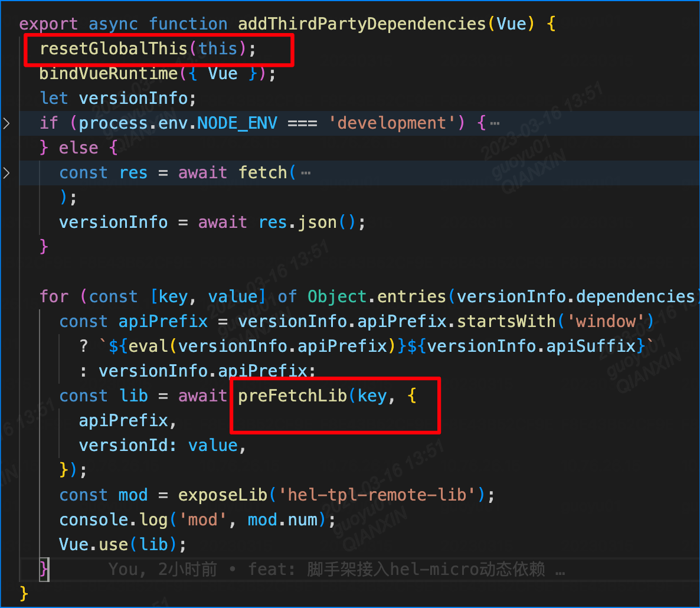This screenshot has height=608, width=700.
Task: Expand the collapsed if (development) block via its gutter chevron
Action: 6,123
